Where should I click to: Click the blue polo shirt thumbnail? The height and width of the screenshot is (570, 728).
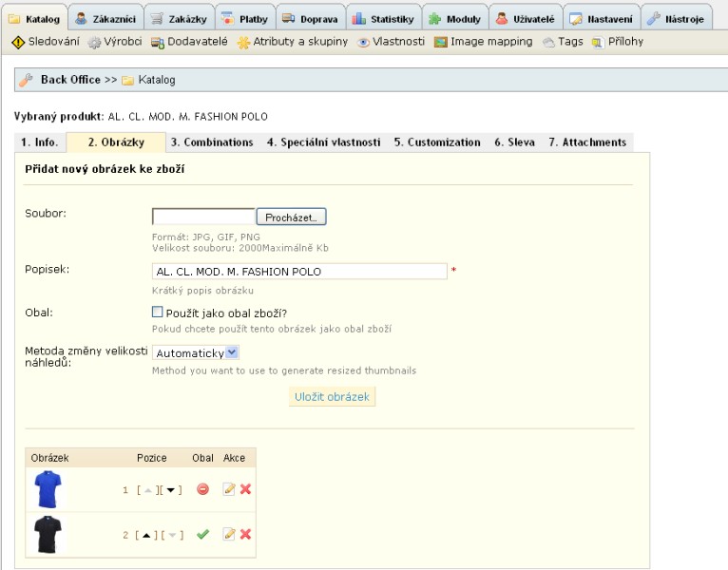[x=47, y=489]
